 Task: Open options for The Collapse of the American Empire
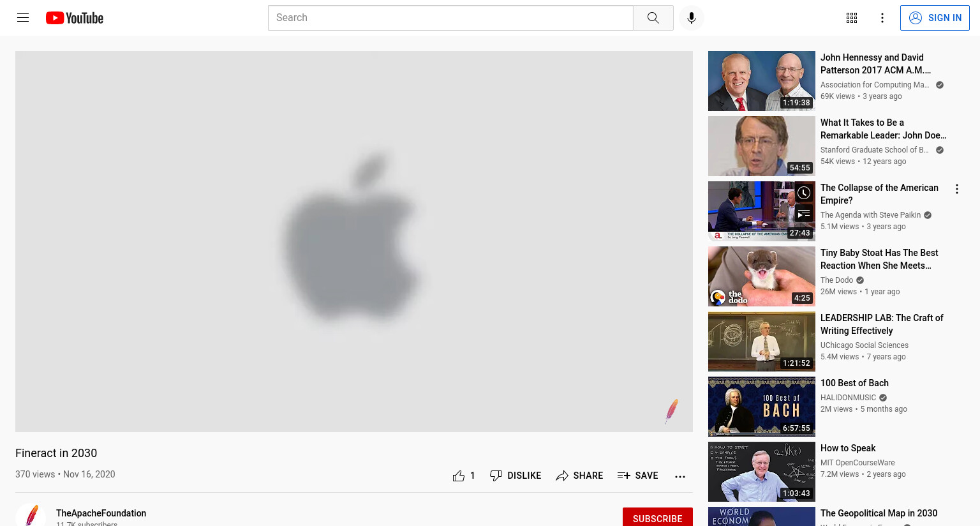tap(957, 189)
